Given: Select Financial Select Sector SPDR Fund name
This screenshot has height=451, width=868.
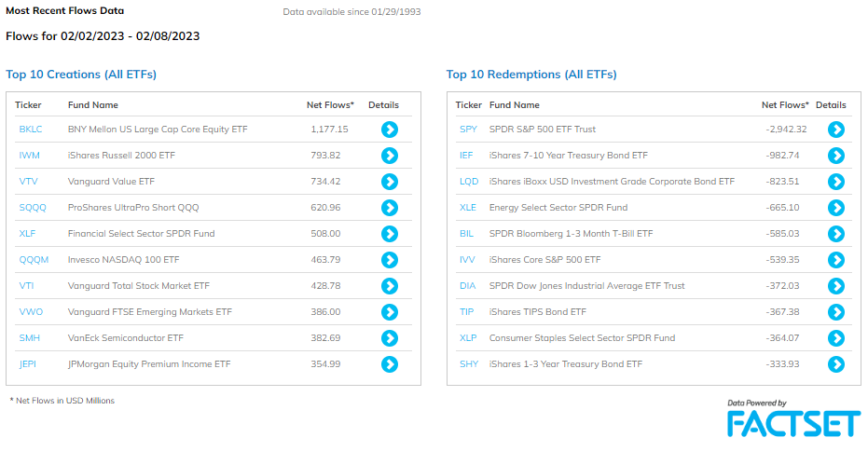Looking at the screenshot, I should click(x=141, y=234).
